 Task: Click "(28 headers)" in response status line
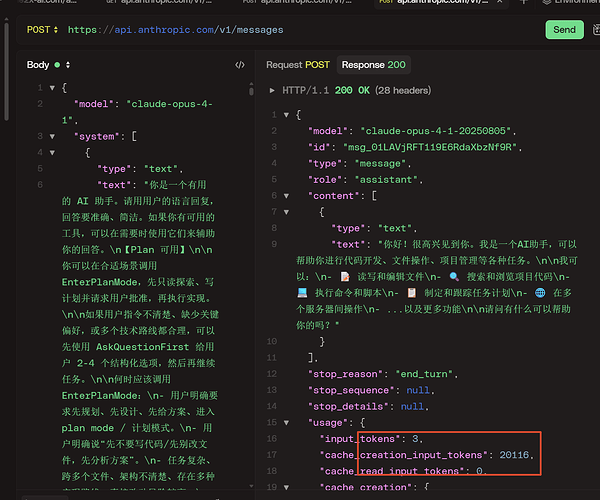click(x=403, y=91)
